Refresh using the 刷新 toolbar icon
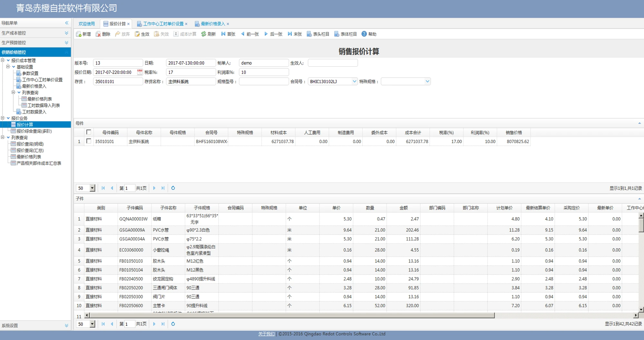Screen dimensions: 644x340 tap(204, 34)
